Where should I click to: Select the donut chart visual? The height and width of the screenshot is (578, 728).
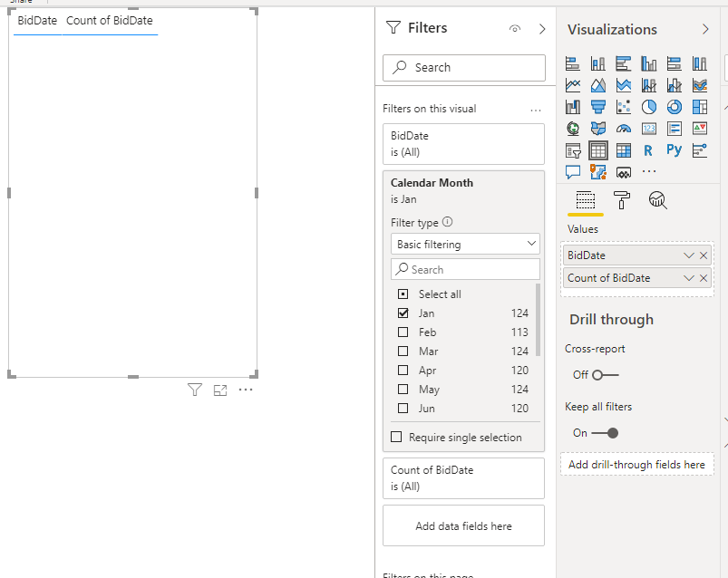675,107
